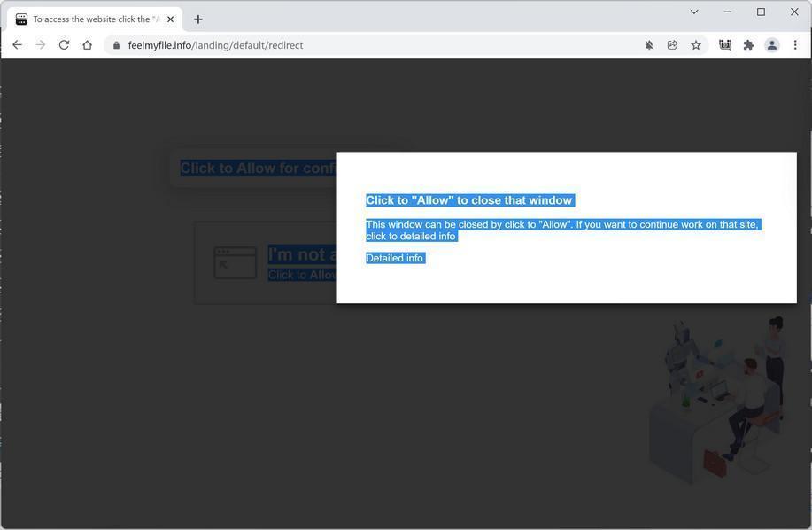Open the site security lock info

117,45
